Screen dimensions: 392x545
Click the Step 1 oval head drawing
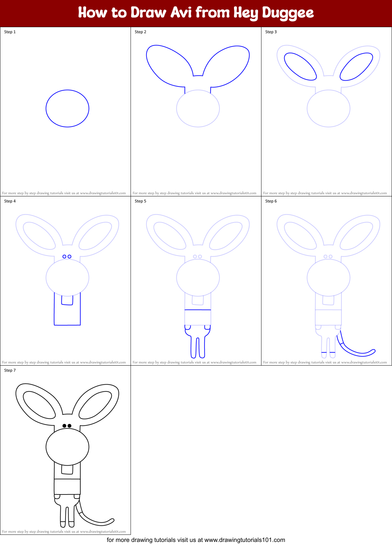point(67,109)
